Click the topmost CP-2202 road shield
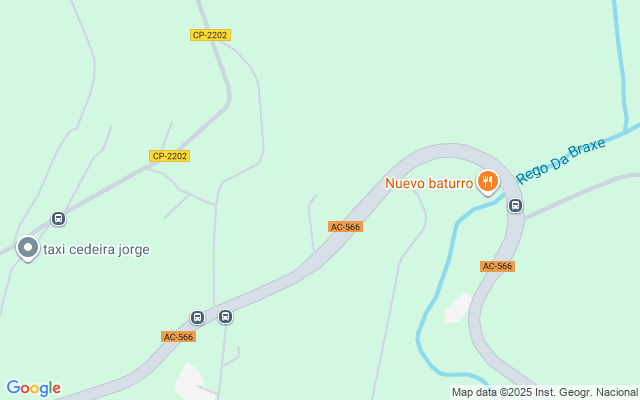The image size is (640, 400). (210, 35)
